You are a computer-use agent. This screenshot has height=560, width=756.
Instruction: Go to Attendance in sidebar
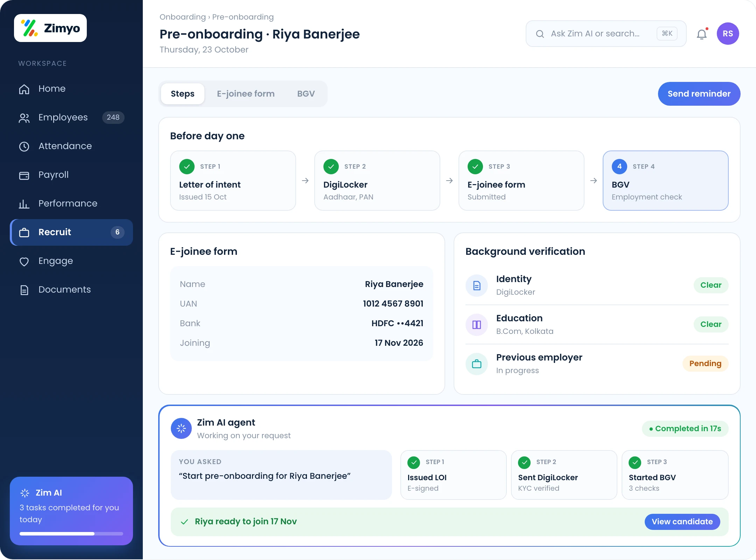71,146
